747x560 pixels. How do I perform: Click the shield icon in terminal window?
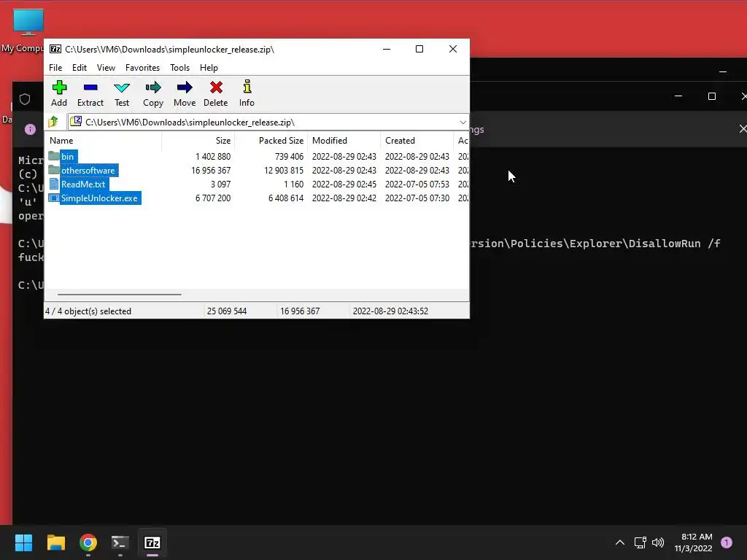[25, 99]
